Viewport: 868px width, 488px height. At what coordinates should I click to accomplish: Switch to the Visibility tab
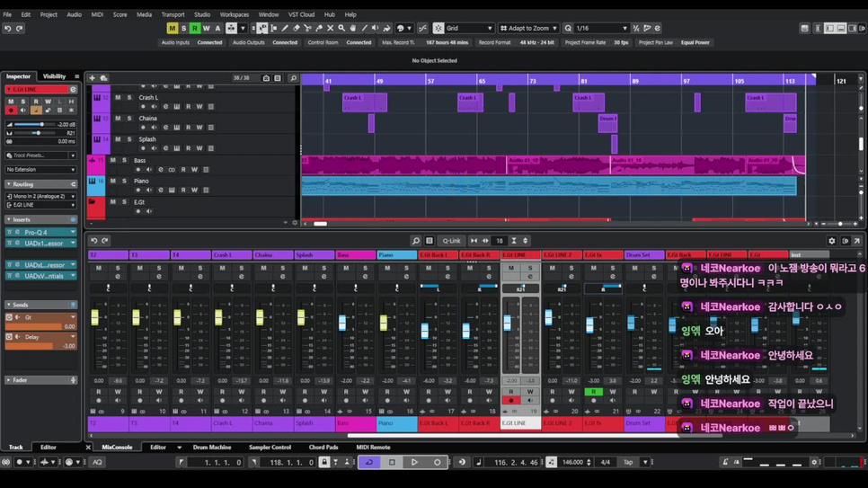[55, 76]
